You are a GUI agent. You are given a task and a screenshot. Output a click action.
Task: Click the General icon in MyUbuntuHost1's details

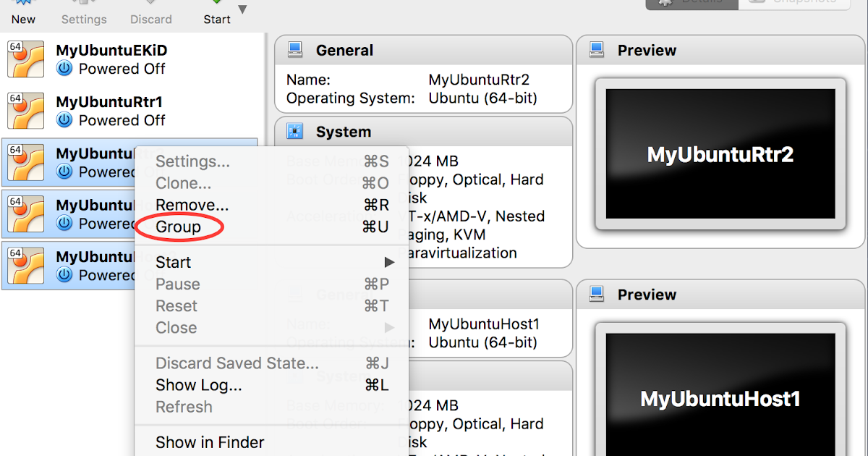[x=294, y=294]
